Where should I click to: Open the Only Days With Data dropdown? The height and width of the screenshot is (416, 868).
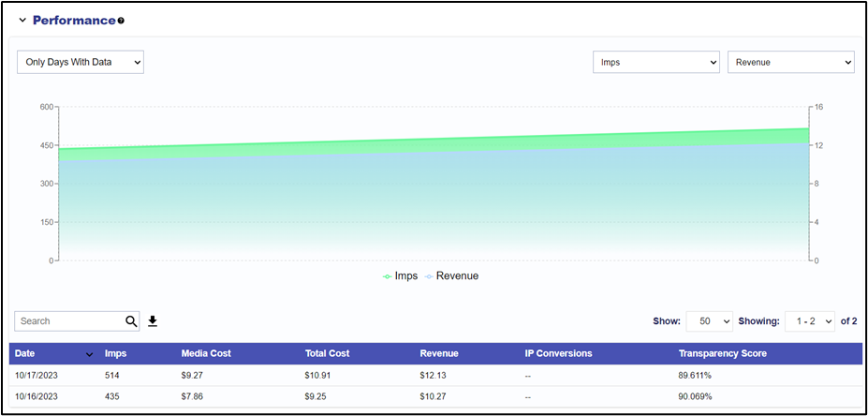[81, 62]
